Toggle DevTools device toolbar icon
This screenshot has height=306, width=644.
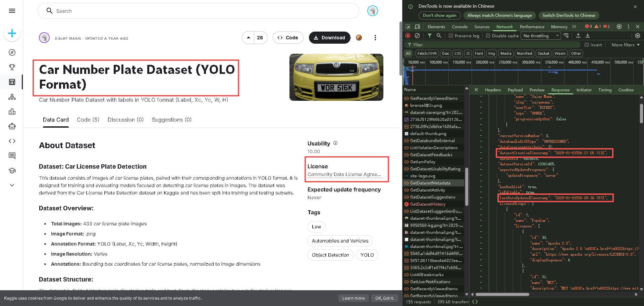pos(417,27)
